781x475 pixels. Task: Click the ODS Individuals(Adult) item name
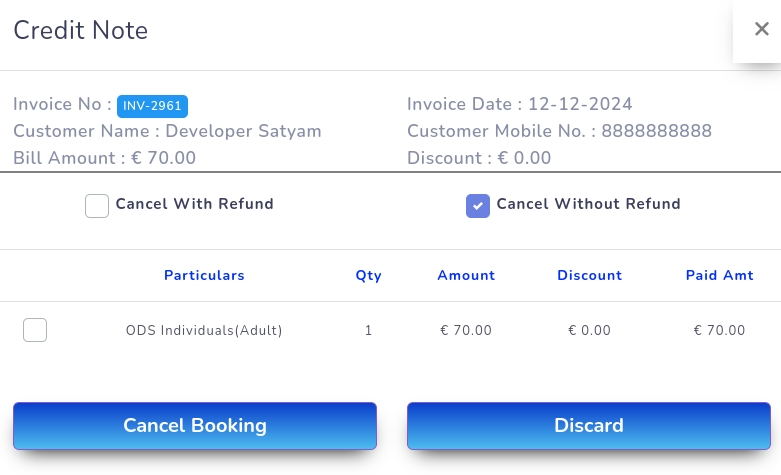coord(204,330)
